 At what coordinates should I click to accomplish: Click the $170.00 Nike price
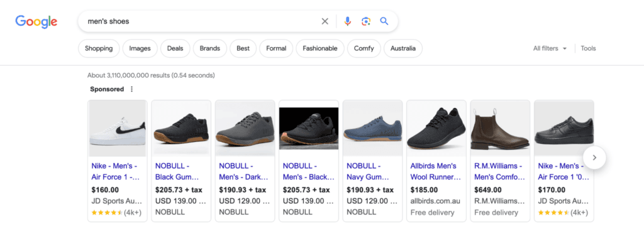(x=552, y=190)
